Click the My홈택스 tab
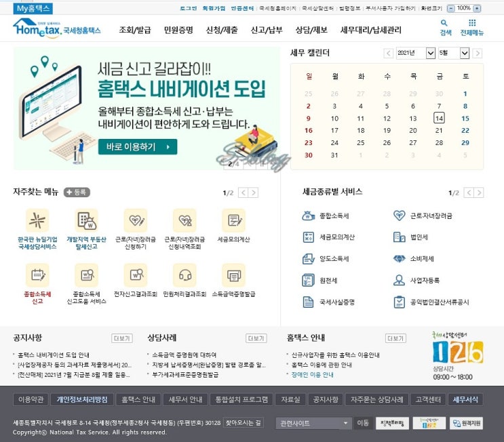The height and width of the screenshot is (442, 504). click(33, 9)
